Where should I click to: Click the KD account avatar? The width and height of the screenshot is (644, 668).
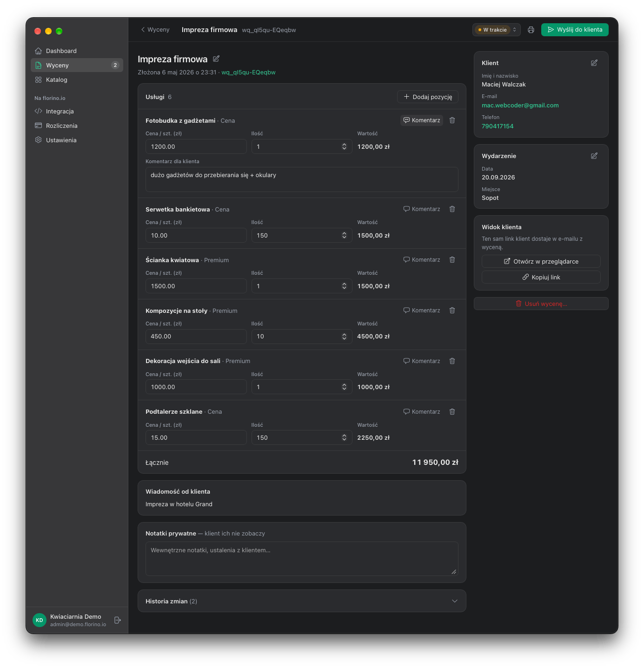(40, 620)
